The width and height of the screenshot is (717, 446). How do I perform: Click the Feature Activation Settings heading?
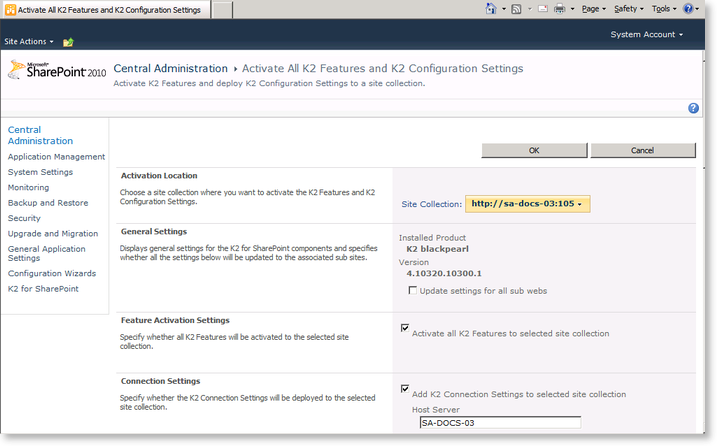[175, 320]
